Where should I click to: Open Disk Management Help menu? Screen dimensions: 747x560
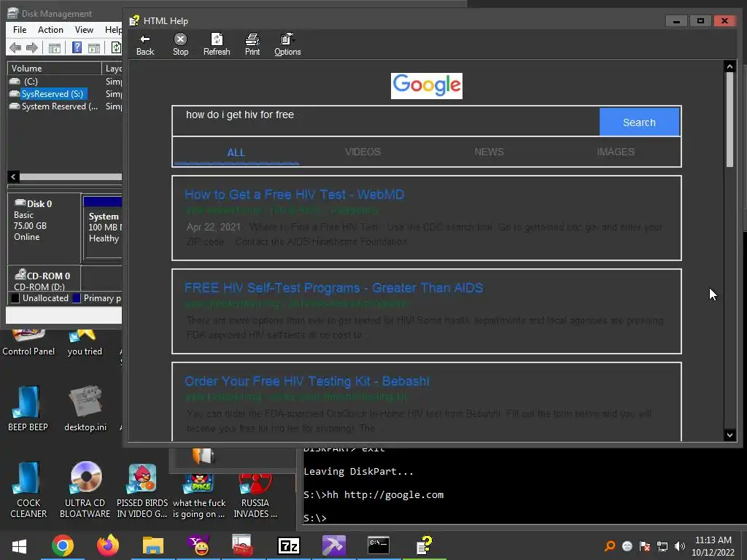tap(113, 29)
